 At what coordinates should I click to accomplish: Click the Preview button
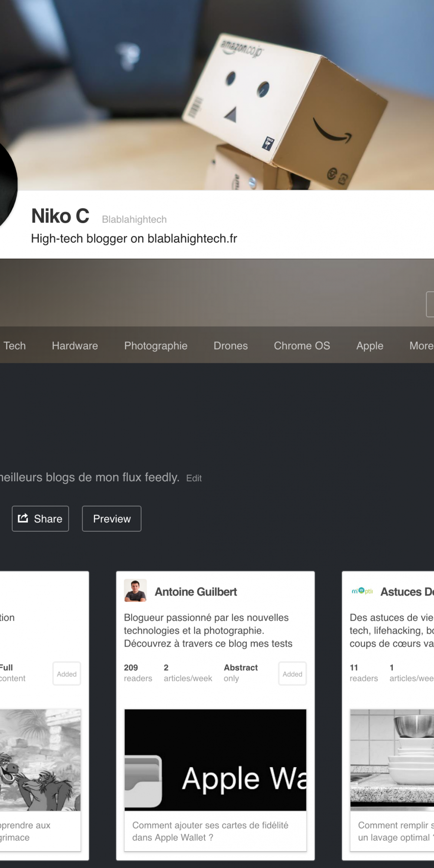click(x=112, y=519)
